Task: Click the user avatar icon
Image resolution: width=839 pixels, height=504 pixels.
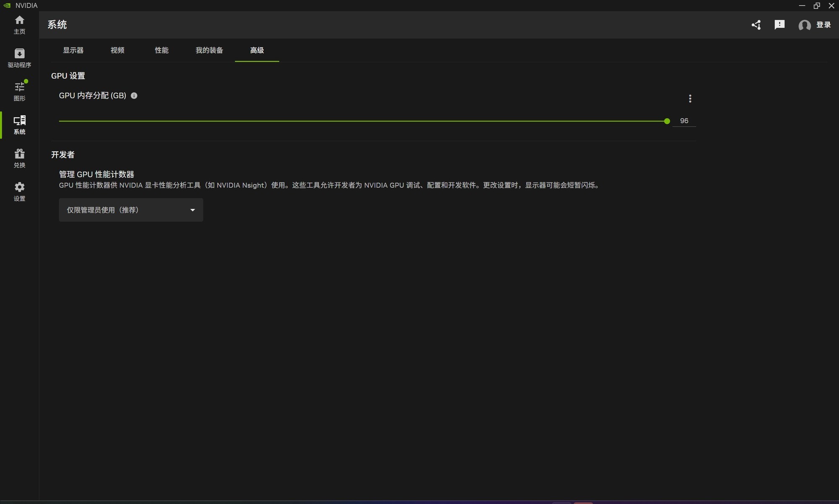Action: coord(804,25)
